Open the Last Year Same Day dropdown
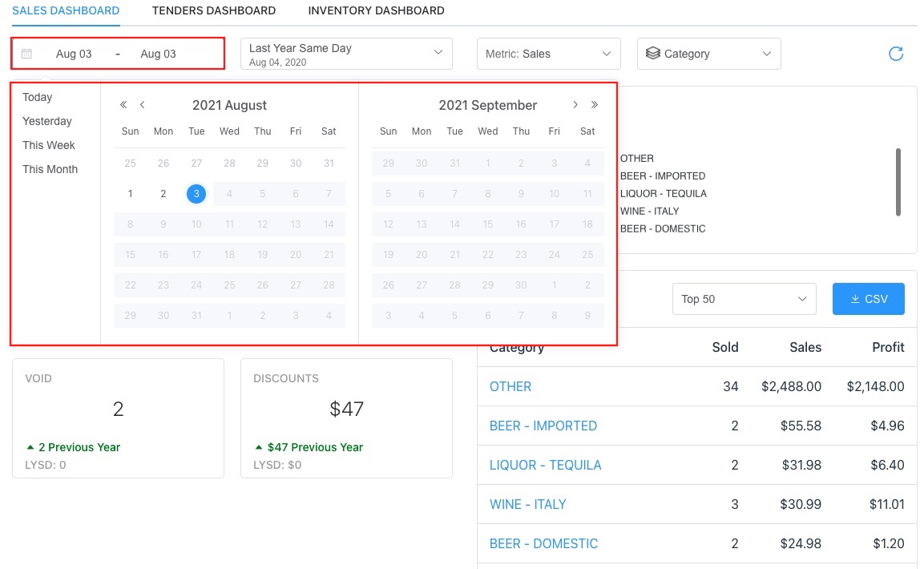The image size is (924, 569). (x=346, y=54)
